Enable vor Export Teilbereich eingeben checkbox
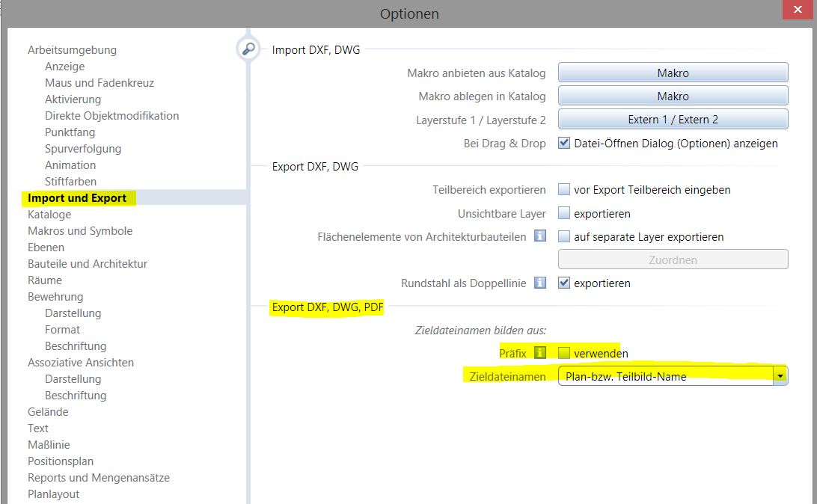 click(x=565, y=190)
